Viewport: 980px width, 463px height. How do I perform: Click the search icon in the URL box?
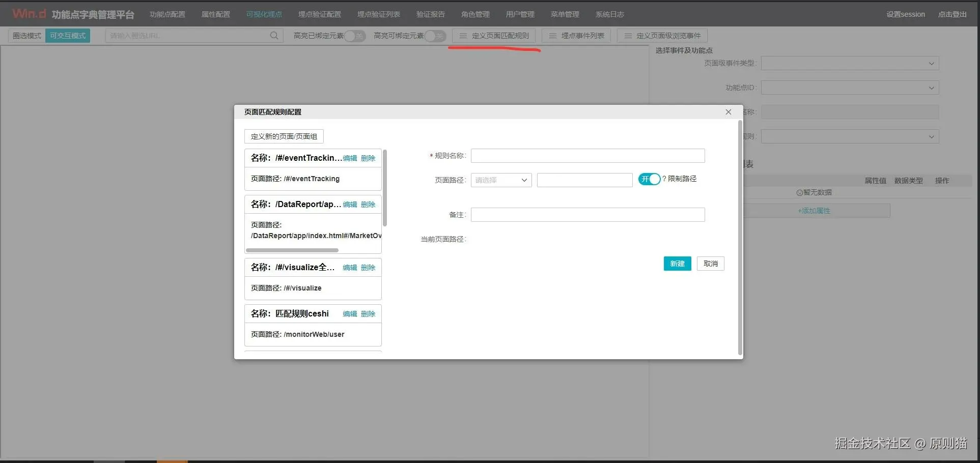point(274,36)
